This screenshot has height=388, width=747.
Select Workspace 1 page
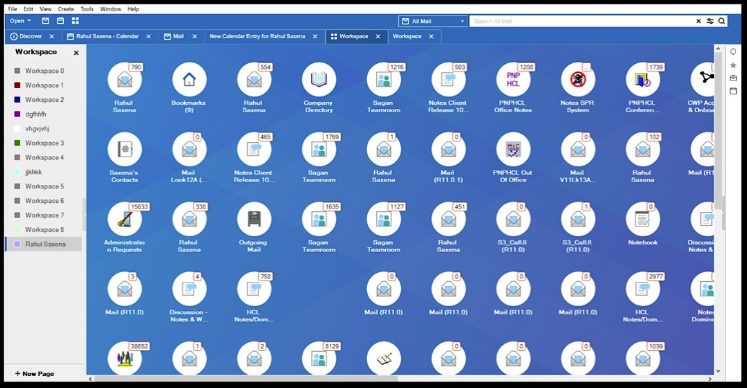tap(44, 85)
